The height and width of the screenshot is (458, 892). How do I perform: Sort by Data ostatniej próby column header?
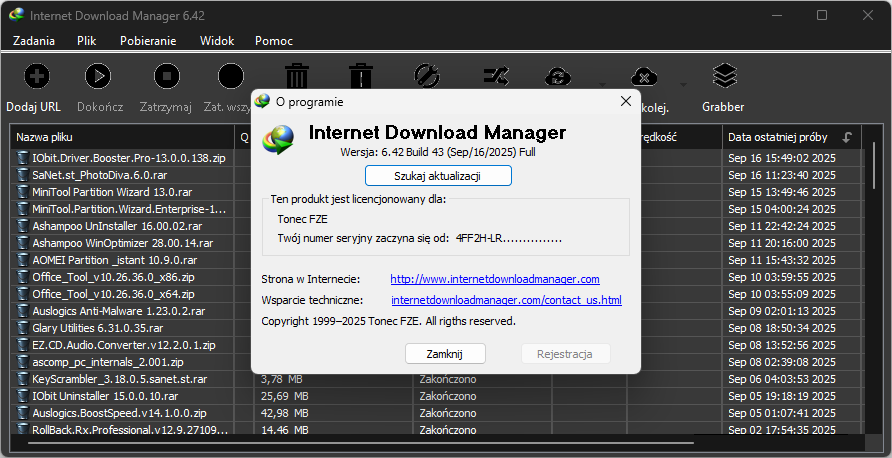coord(792,137)
